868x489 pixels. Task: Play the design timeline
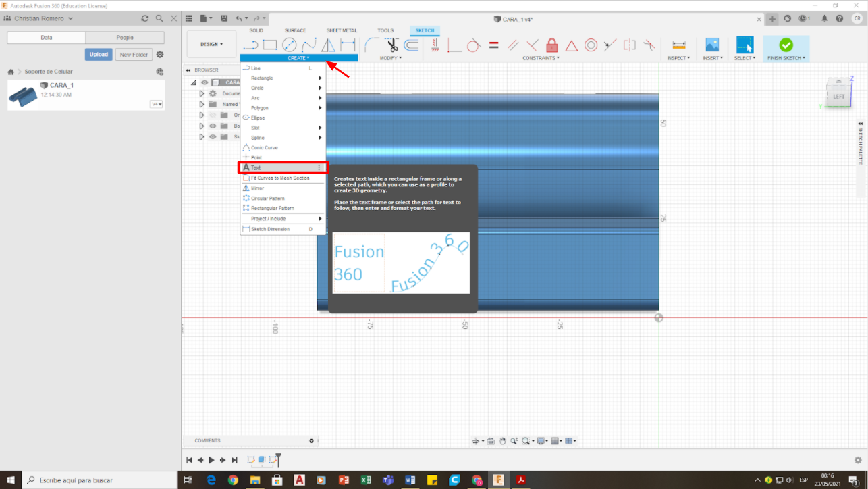point(211,460)
